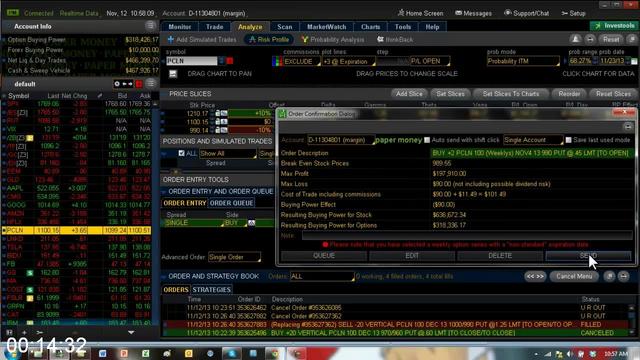Image resolution: width=640 pixels, height=360 pixels.
Task: Open thinkBack view
Action: (395, 40)
